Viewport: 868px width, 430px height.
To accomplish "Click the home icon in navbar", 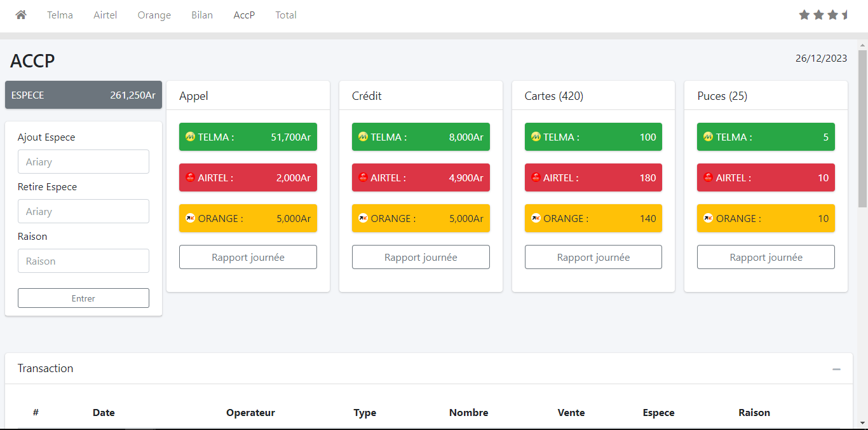I will (21, 15).
